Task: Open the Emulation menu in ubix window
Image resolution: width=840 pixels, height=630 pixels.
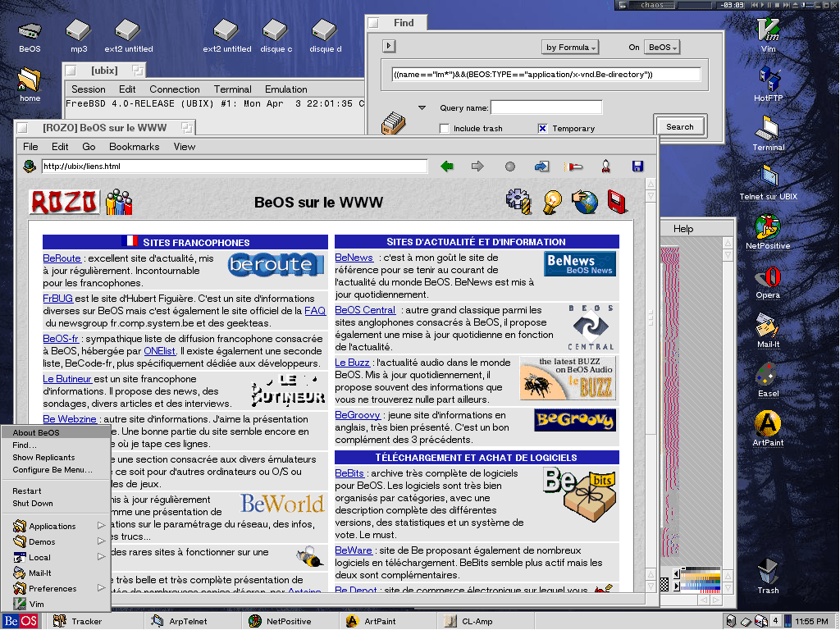Action: (x=286, y=89)
